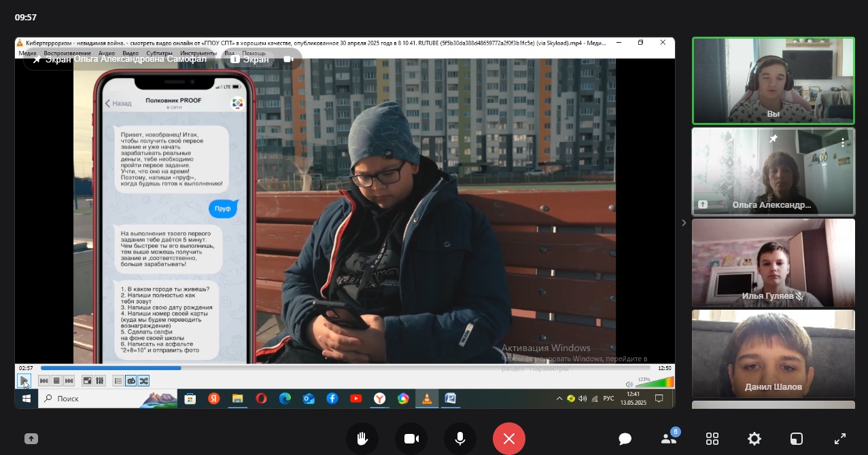Click pin icon beside Экран Ольга Александровна
The image size is (868, 455).
coord(36,60)
